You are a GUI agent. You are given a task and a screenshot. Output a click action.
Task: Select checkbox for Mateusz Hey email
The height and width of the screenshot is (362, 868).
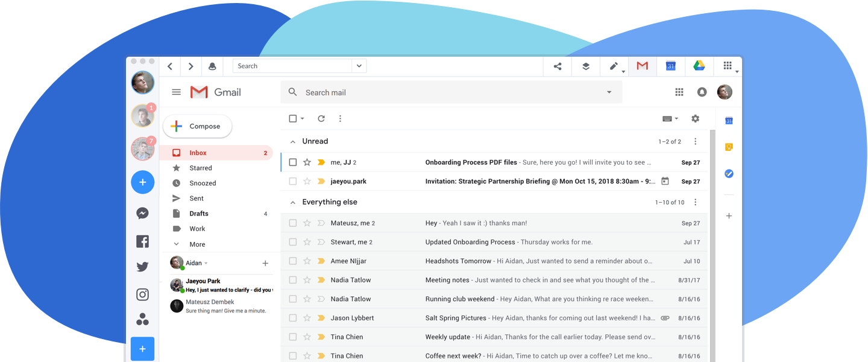[x=293, y=223]
